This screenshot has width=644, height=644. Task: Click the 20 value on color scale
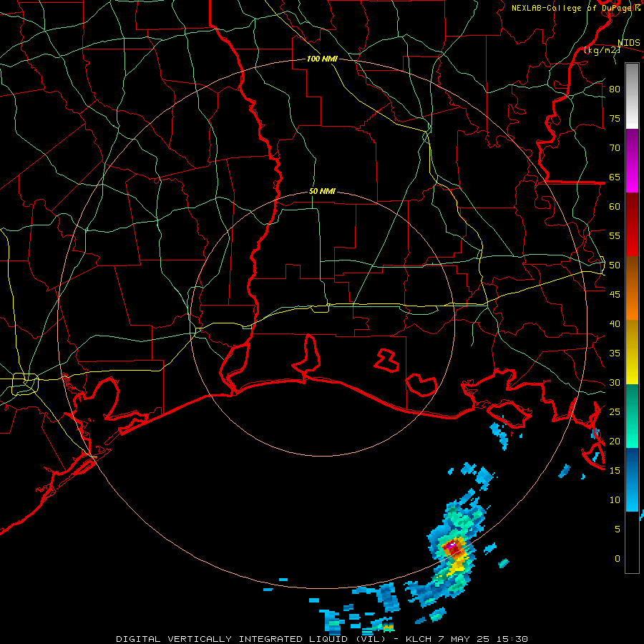(615, 441)
